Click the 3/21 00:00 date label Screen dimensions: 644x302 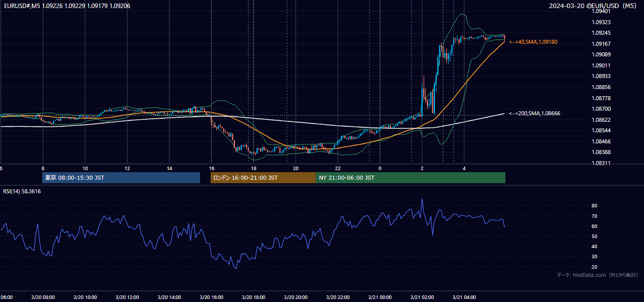(x=380, y=297)
